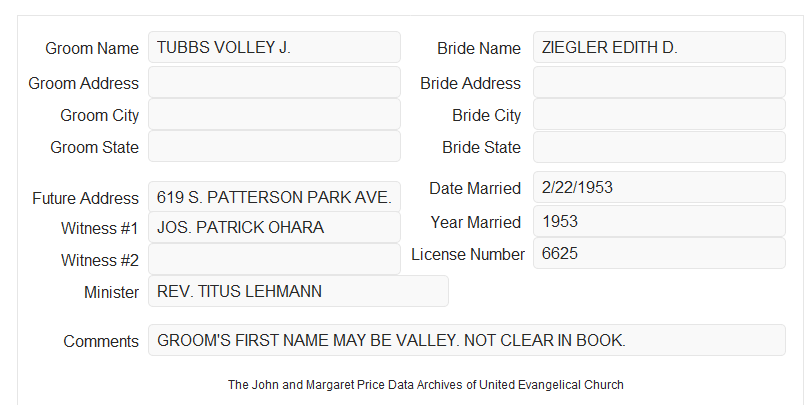Focus the Year Married field showing 1953
Viewport: 805px width, 405px height.
click(x=659, y=221)
